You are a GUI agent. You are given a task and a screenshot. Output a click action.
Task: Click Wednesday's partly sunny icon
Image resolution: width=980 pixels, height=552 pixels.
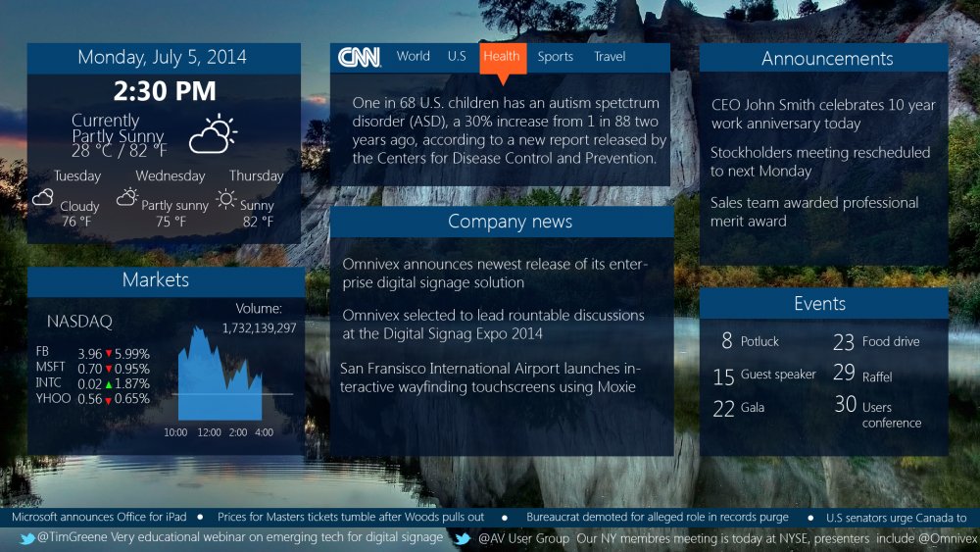pos(126,197)
